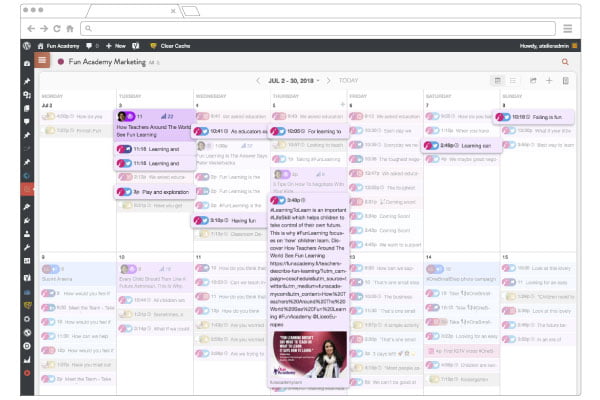Open the WordPress logo menu in admin bar
The width and height of the screenshot is (600, 400).
pyautogui.click(x=27, y=46)
